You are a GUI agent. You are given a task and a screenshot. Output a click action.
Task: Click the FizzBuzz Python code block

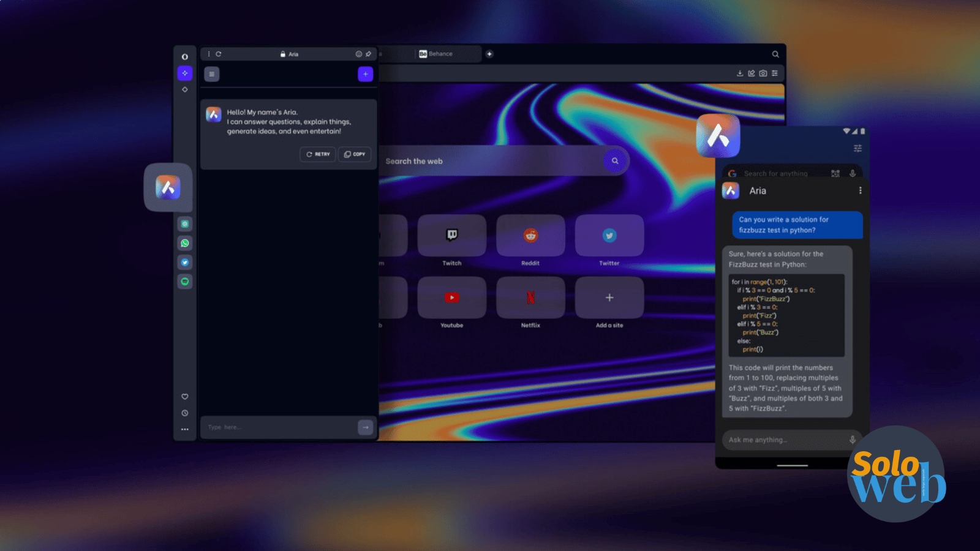click(x=786, y=315)
